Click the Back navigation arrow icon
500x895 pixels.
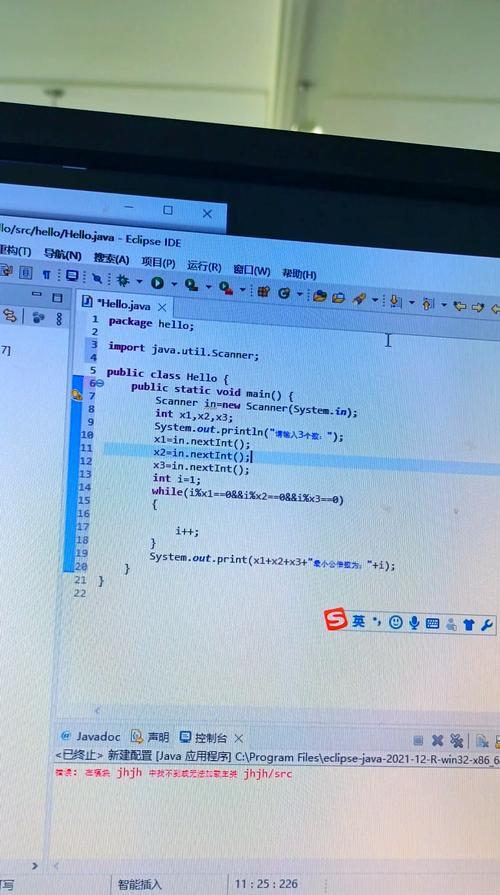[459, 307]
